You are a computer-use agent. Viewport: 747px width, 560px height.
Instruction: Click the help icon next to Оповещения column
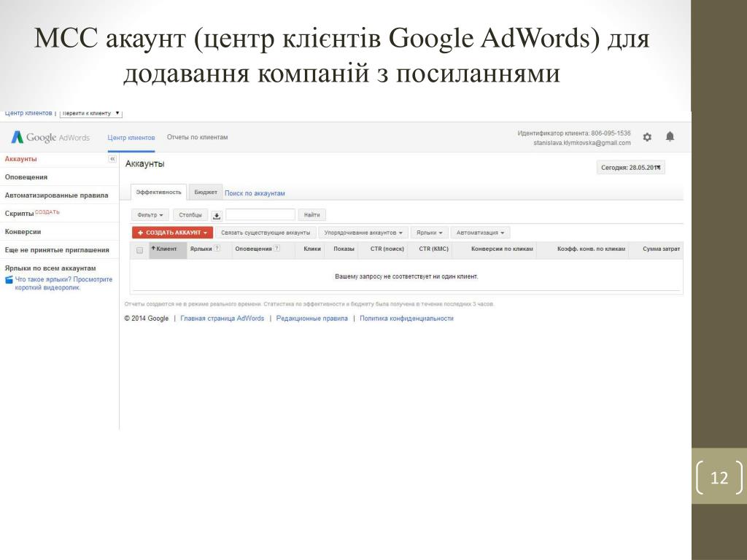[x=277, y=248]
